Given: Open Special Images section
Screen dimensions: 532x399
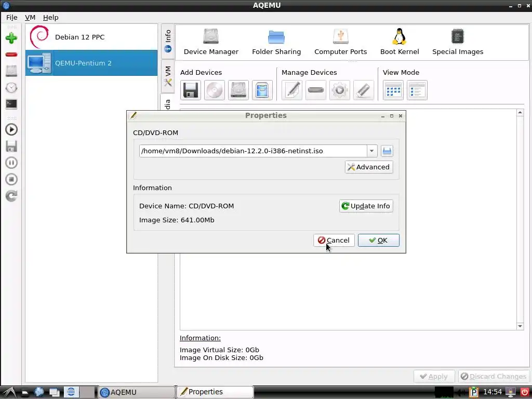Looking at the screenshot, I should [x=457, y=42].
